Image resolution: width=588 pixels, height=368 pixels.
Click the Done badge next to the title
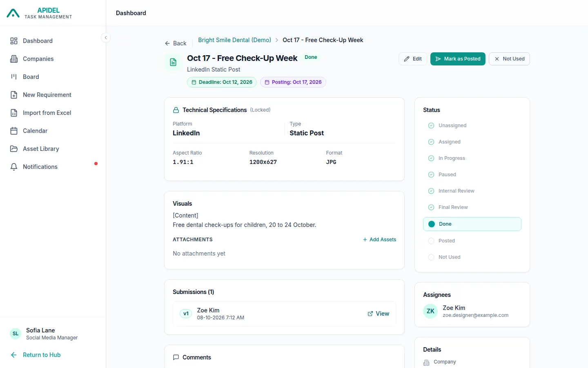[311, 57]
